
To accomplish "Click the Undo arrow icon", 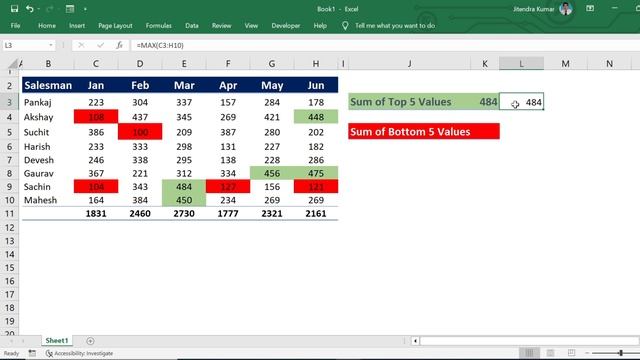I will click(x=29, y=9).
